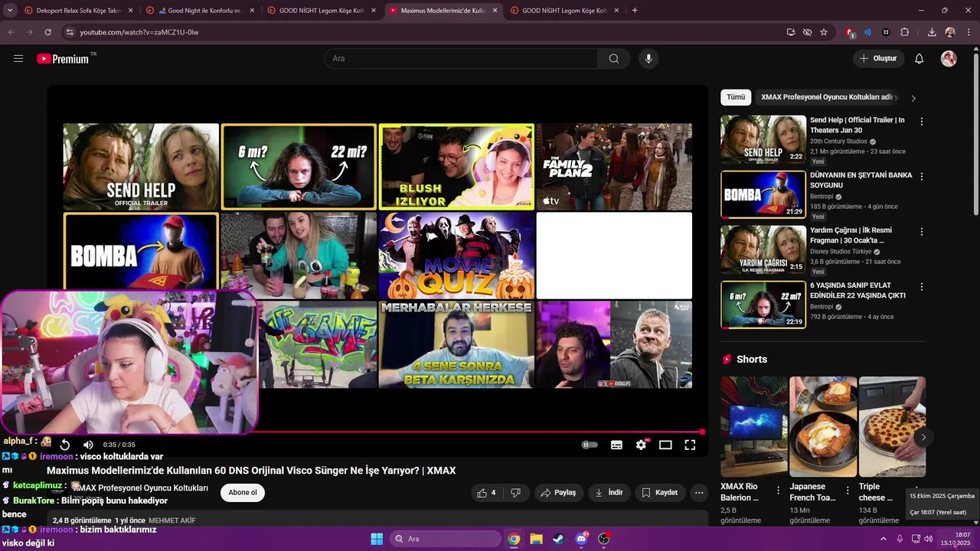980x551 pixels.
Task: Open the Chrome extensions puzzle icon
Action: point(905,32)
